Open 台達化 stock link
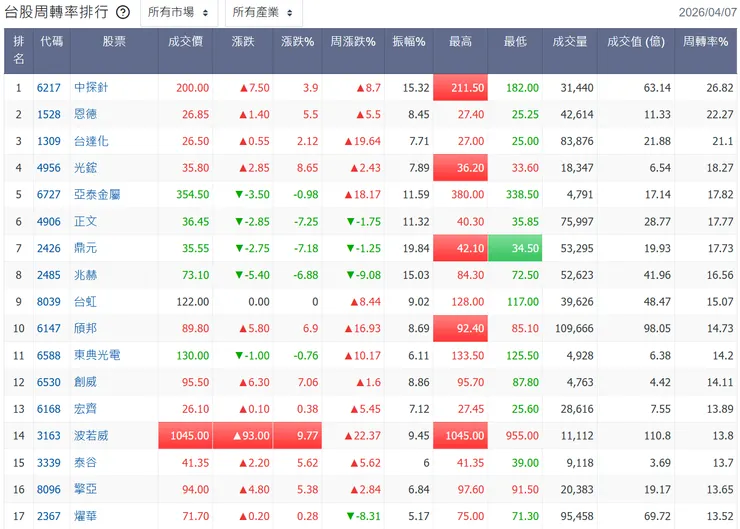Image resolution: width=740 pixels, height=529 pixels. click(91, 141)
